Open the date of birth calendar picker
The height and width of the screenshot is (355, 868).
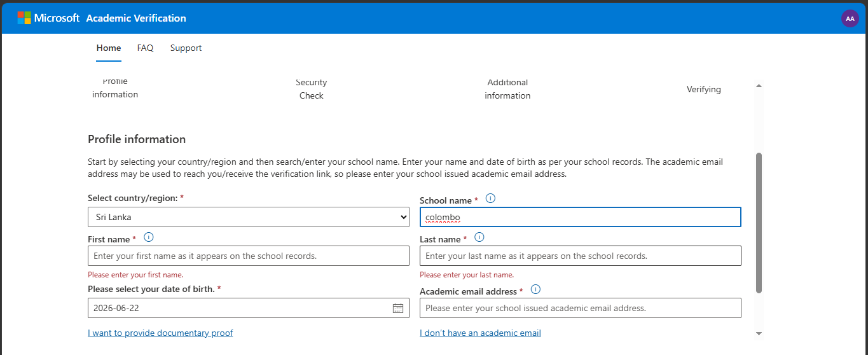pos(398,308)
